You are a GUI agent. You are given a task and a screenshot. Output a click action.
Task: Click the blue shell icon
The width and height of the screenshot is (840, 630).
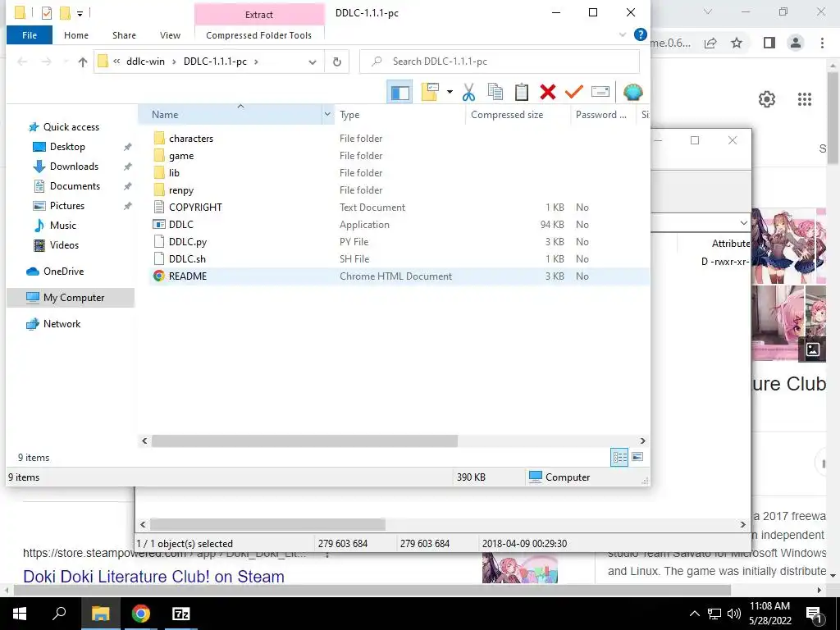click(x=632, y=92)
